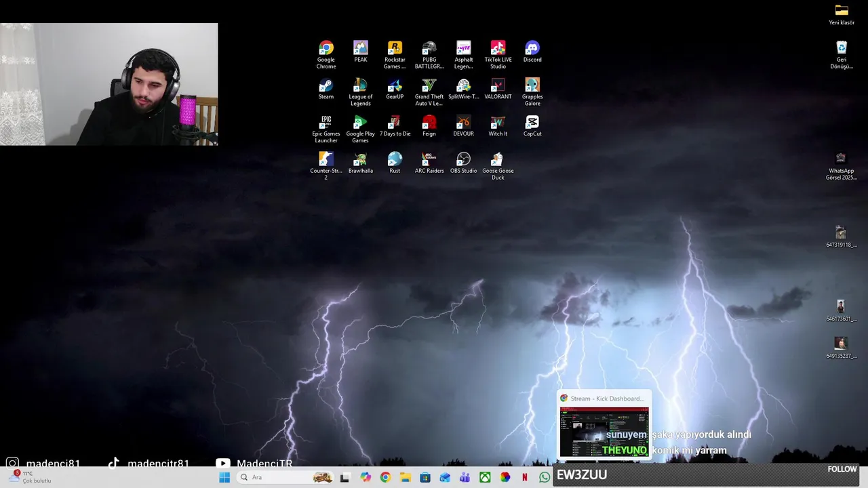Open the 7 Days to Die shortcut
This screenshot has width=868, height=488.
[395, 127]
